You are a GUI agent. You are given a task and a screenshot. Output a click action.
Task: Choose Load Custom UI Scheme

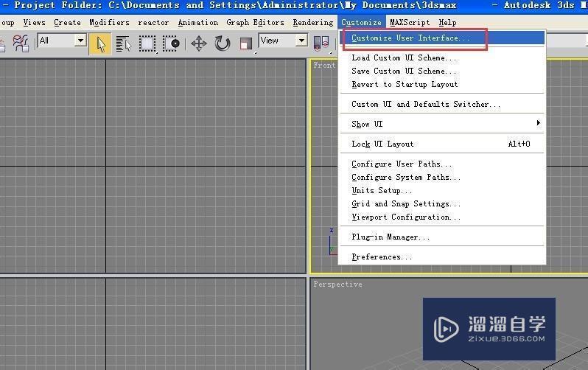443,57
